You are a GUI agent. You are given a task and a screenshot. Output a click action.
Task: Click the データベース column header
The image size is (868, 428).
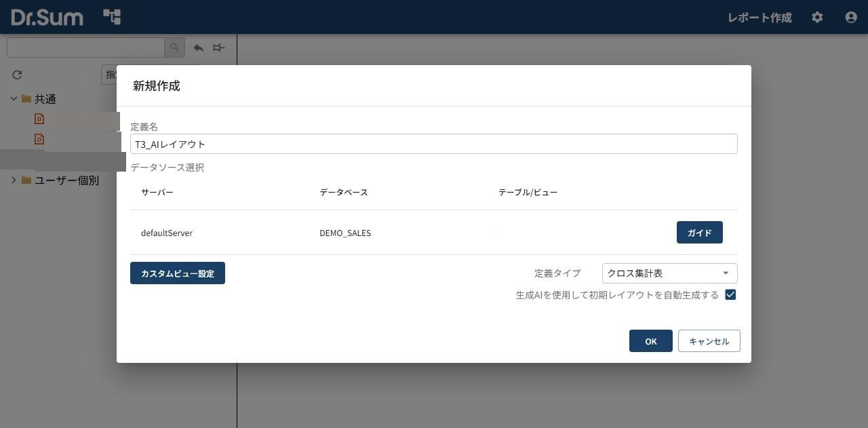pos(344,192)
